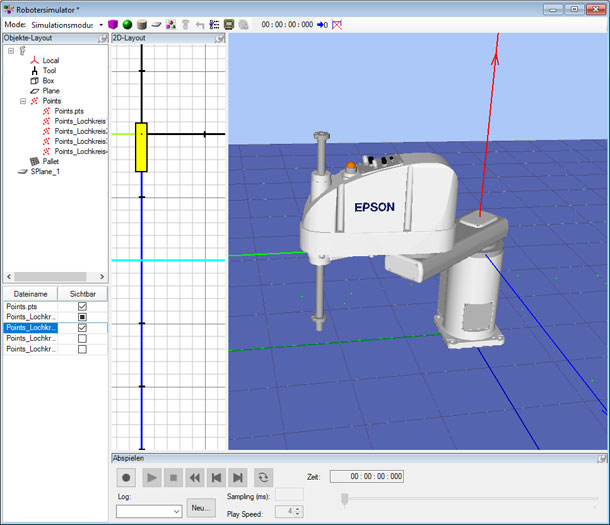The image size is (610, 525).
Task: Open the Log dropdown list
Action: tap(175, 510)
